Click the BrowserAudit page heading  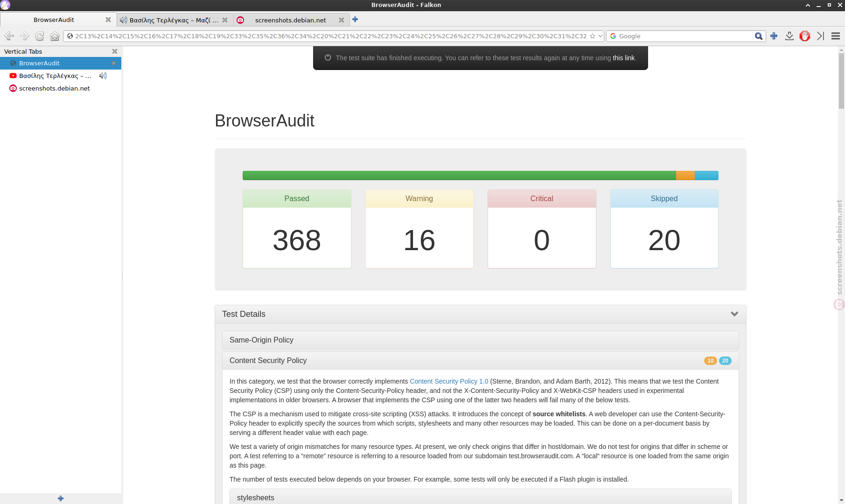(x=265, y=121)
